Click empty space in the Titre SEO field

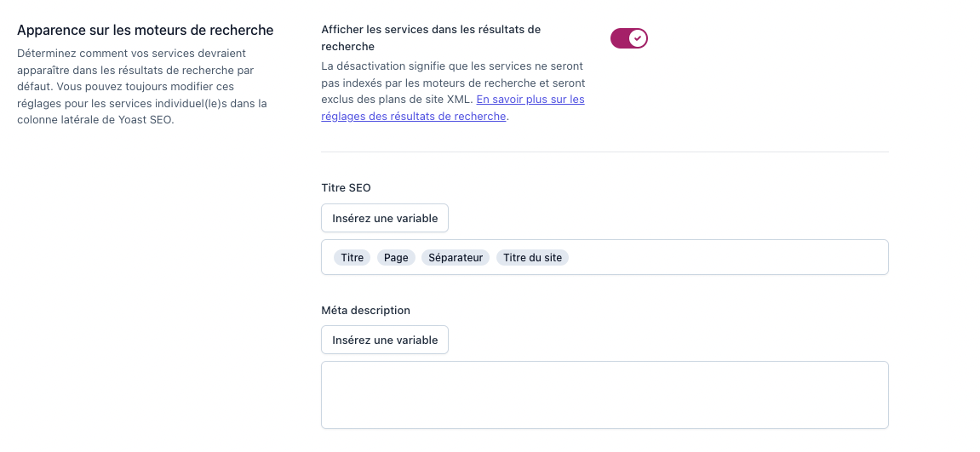[724, 258]
